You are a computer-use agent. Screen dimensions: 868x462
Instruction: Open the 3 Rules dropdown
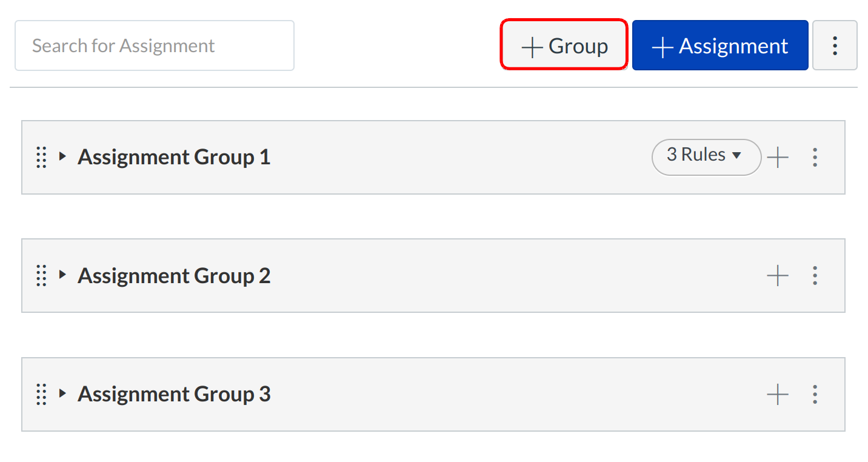(706, 156)
